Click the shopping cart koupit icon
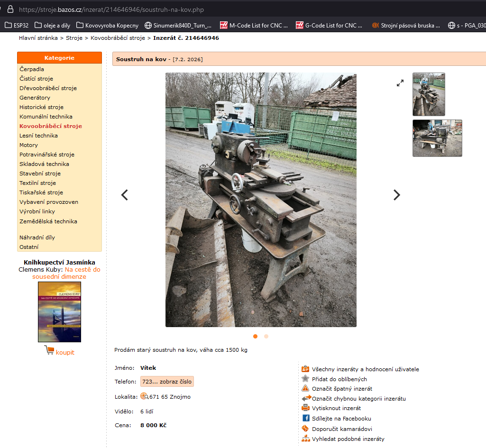This screenshot has width=486, height=448. 49,350
